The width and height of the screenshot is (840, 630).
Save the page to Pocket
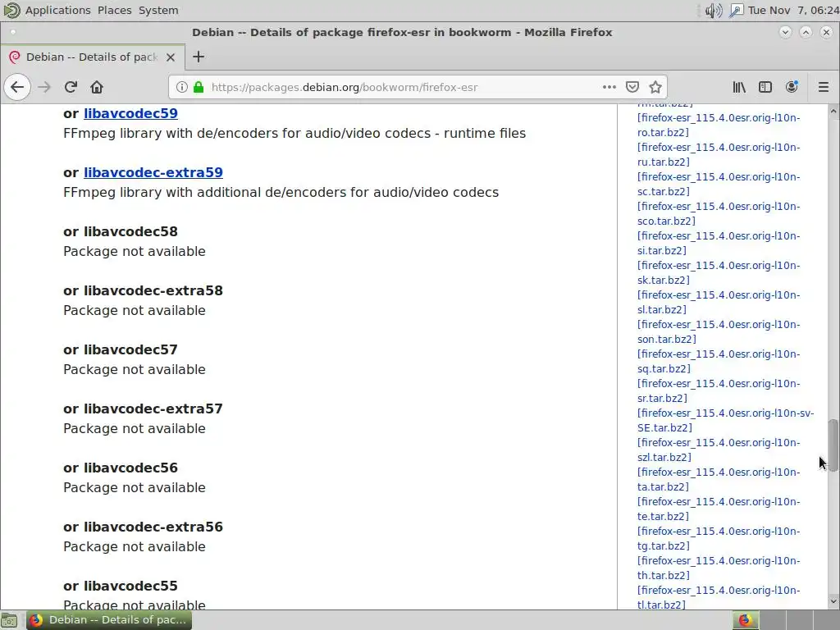(x=632, y=87)
